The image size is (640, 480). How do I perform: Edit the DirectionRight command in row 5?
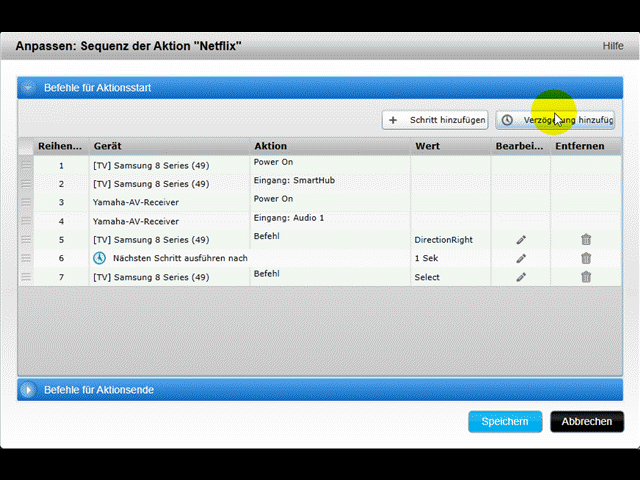pos(520,240)
